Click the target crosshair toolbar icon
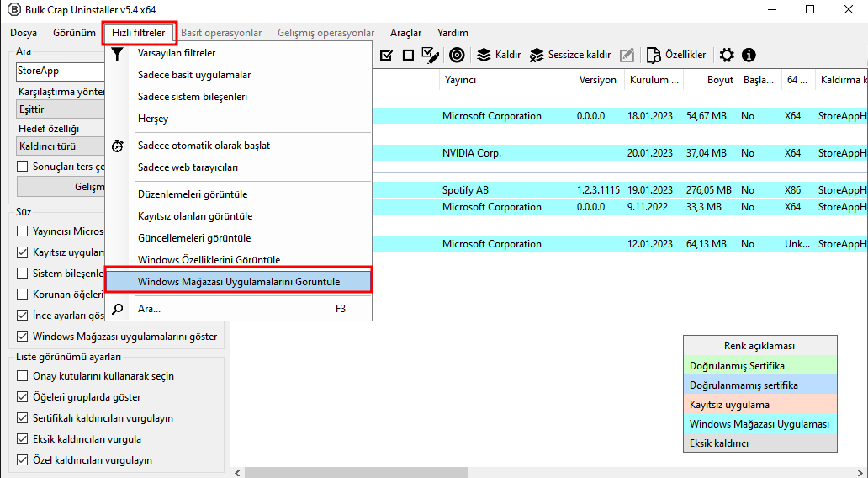Viewport: 868px width, 478px height. [x=457, y=55]
